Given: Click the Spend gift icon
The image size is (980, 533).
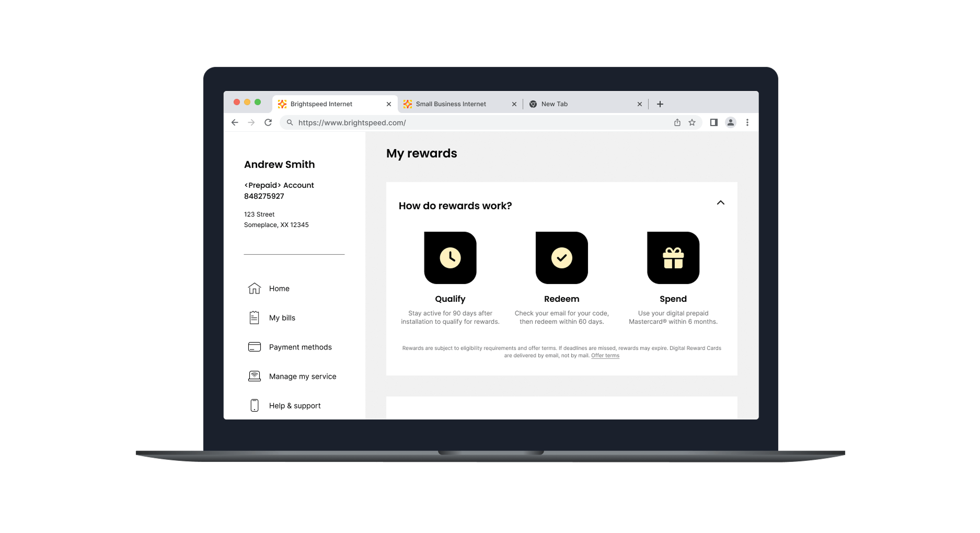Looking at the screenshot, I should point(673,258).
